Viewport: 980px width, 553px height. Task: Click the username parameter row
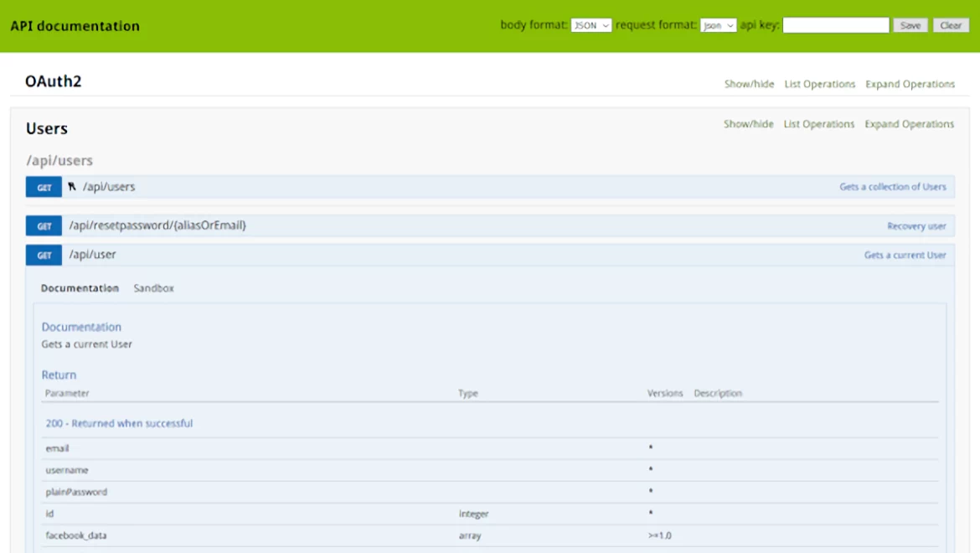click(490, 470)
